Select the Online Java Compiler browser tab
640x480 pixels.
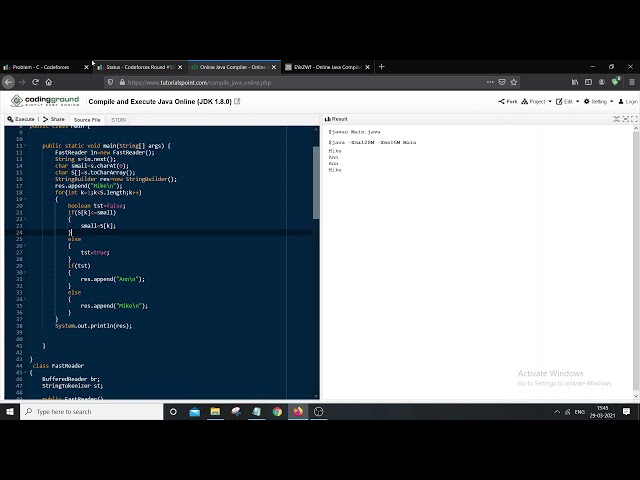[x=233, y=67]
